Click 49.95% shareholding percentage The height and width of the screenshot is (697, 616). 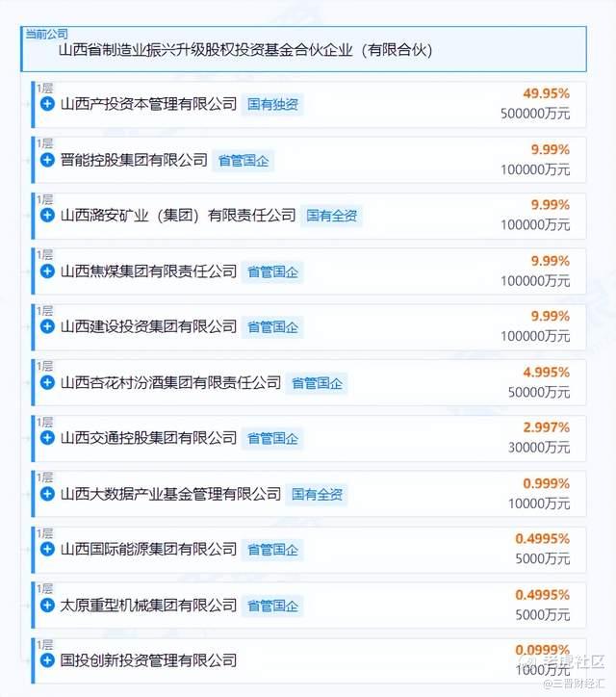pyautogui.click(x=547, y=93)
